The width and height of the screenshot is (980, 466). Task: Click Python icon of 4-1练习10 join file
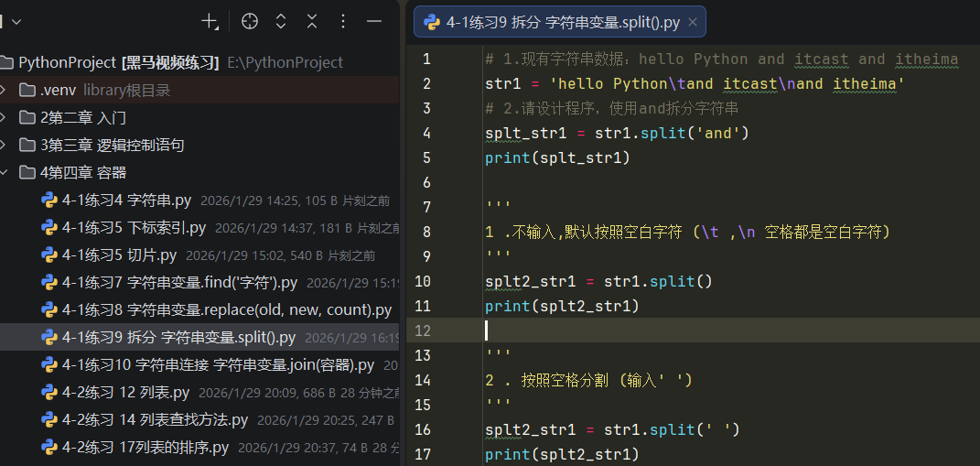[x=49, y=365]
